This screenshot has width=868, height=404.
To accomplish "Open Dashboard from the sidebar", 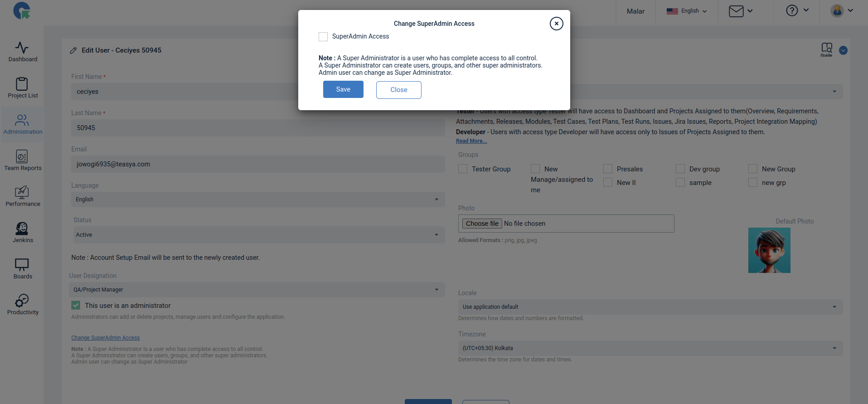I will pos(23,52).
